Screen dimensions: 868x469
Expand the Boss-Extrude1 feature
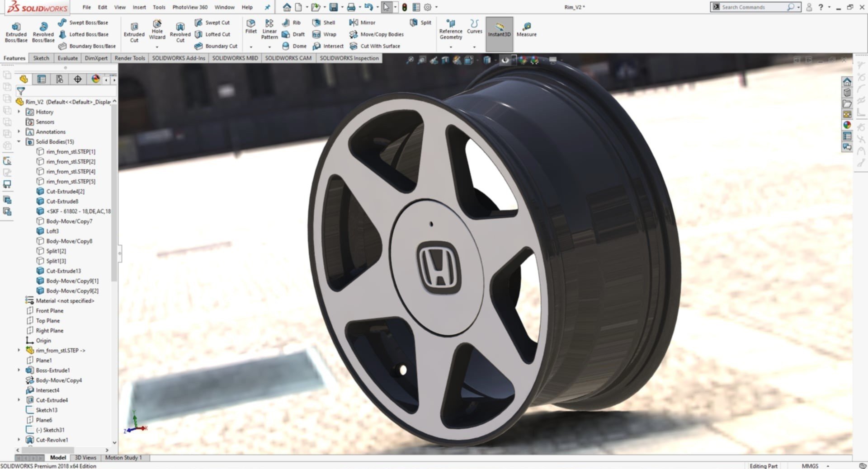[x=19, y=370]
